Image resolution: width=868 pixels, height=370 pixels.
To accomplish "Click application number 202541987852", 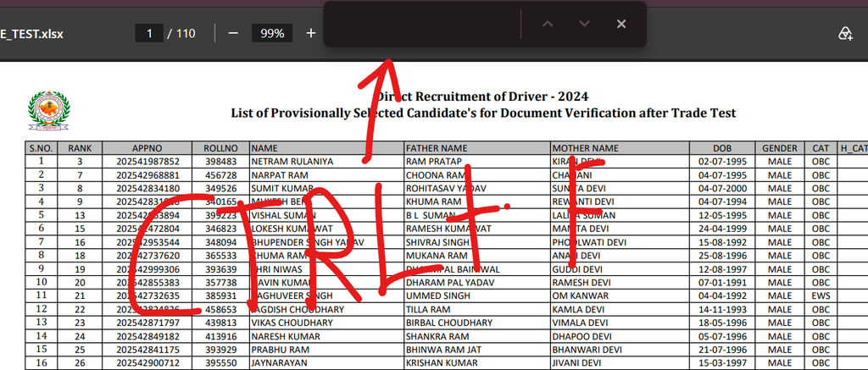I will coord(147,162).
